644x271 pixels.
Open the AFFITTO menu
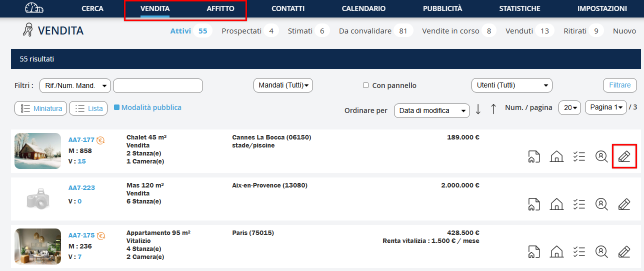pyautogui.click(x=220, y=8)
